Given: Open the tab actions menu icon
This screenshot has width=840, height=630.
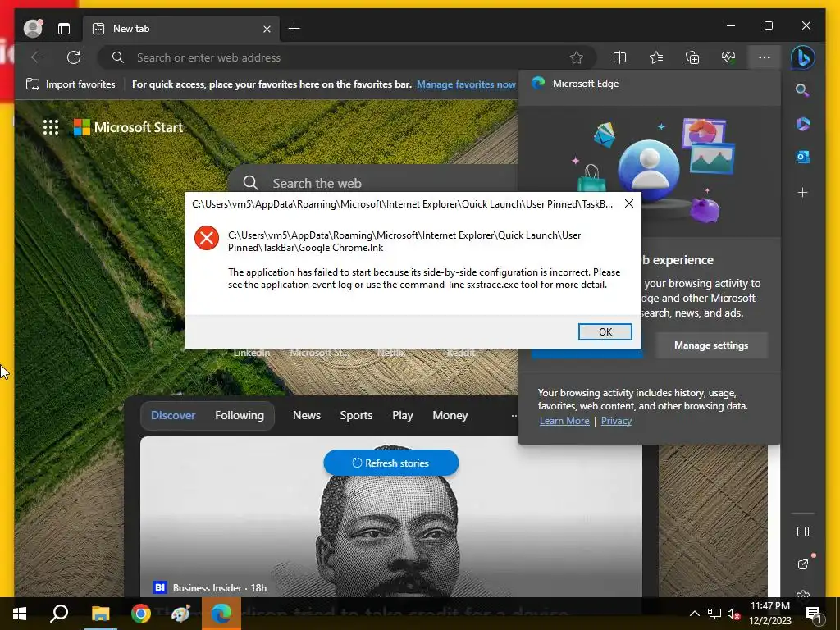Looking at the screenshot, I should [x=64, y=29].
